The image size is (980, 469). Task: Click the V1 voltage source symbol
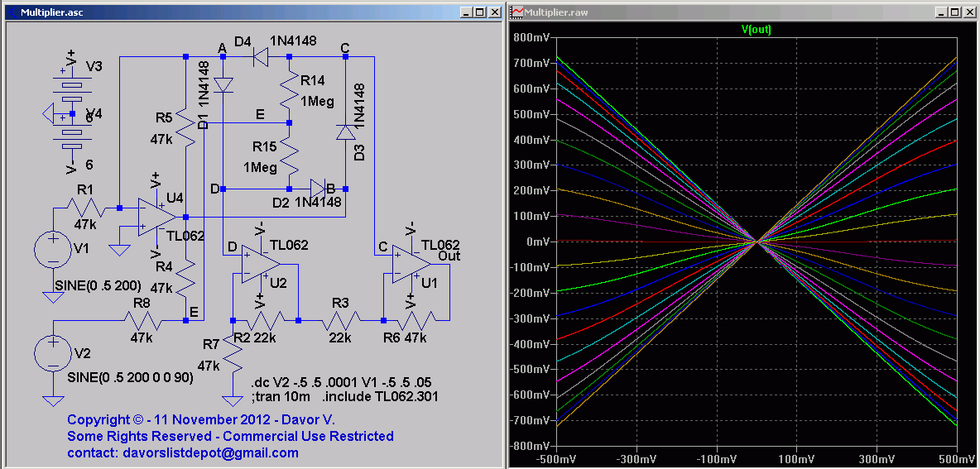pyautogui.click(x=52, y=249)
